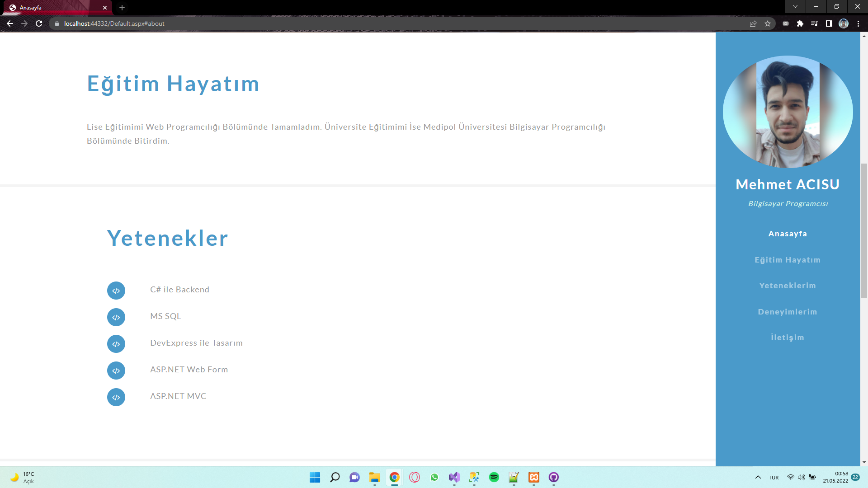Show hidden system tray icons
The image size is (868, 488).
(758, 477)
